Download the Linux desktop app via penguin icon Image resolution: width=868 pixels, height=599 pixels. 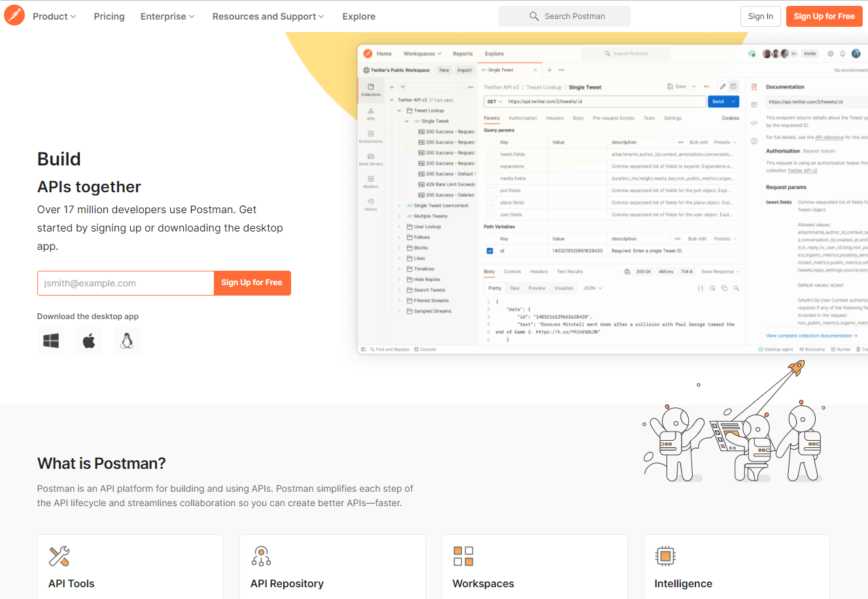pyautogui.click(x=127, y=341)
